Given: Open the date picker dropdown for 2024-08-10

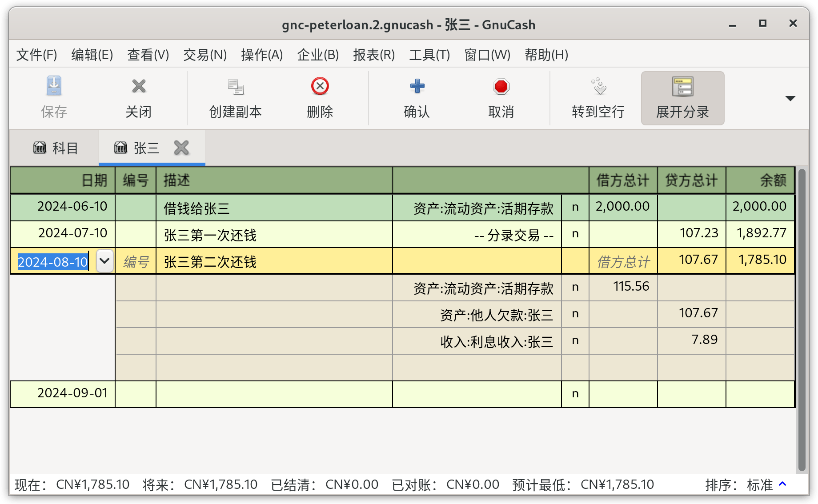Looking at the screenshot, I should [x=104, y=261].
